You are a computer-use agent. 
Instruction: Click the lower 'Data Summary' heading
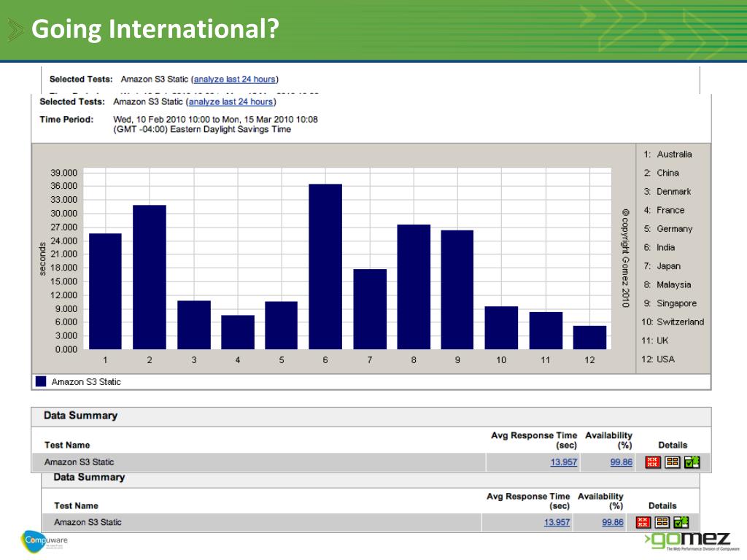(x=89, y=477)
